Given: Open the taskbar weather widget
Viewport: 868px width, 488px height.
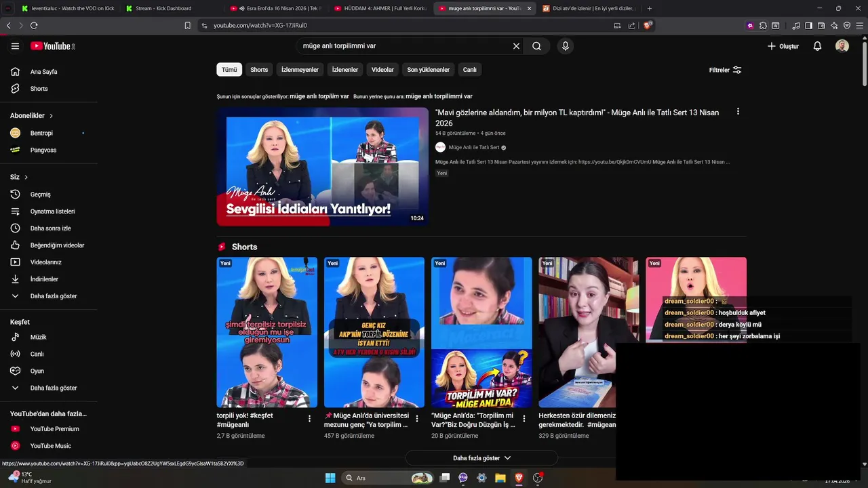Looking at the screenshot, I should coord(29,477).
